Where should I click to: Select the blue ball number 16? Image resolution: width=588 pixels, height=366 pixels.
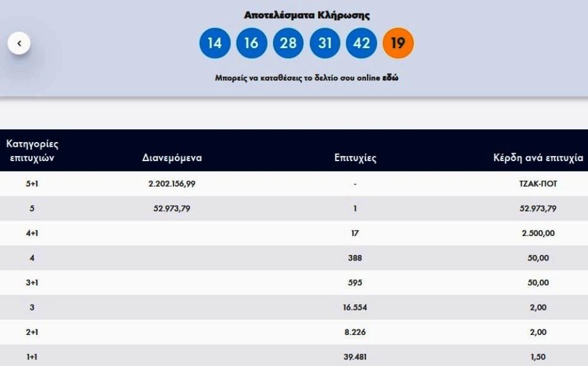(x=252, y=43)
